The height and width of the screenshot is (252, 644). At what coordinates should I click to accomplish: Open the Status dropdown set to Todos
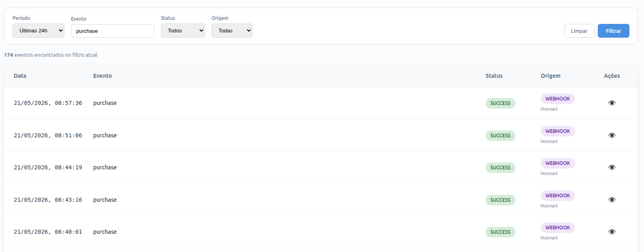(x=183, y=31)
